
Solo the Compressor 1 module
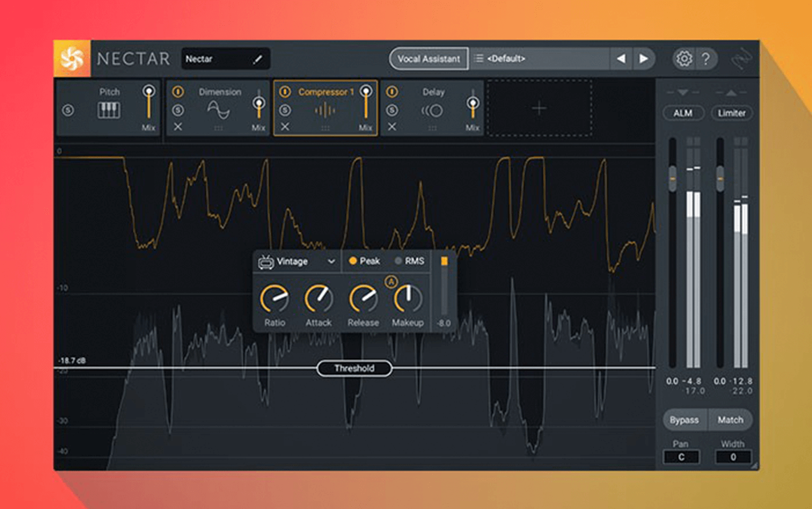click(285, 110)
